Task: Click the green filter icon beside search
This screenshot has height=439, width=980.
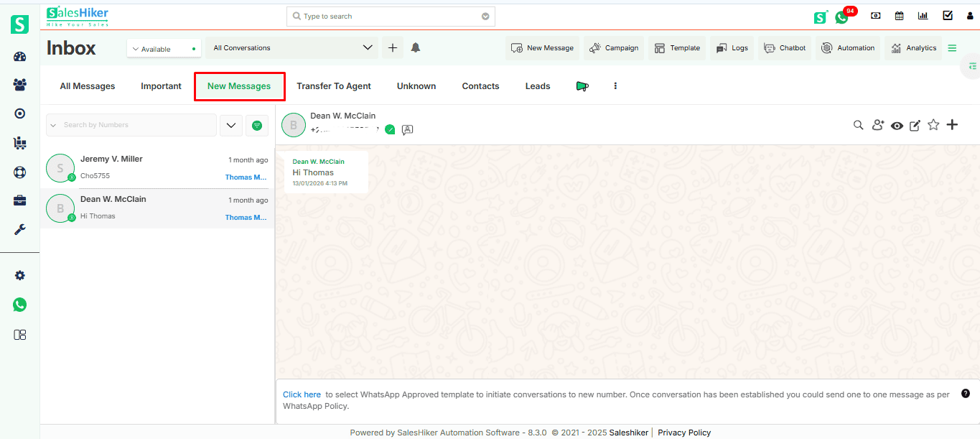Action: [257, 125]
